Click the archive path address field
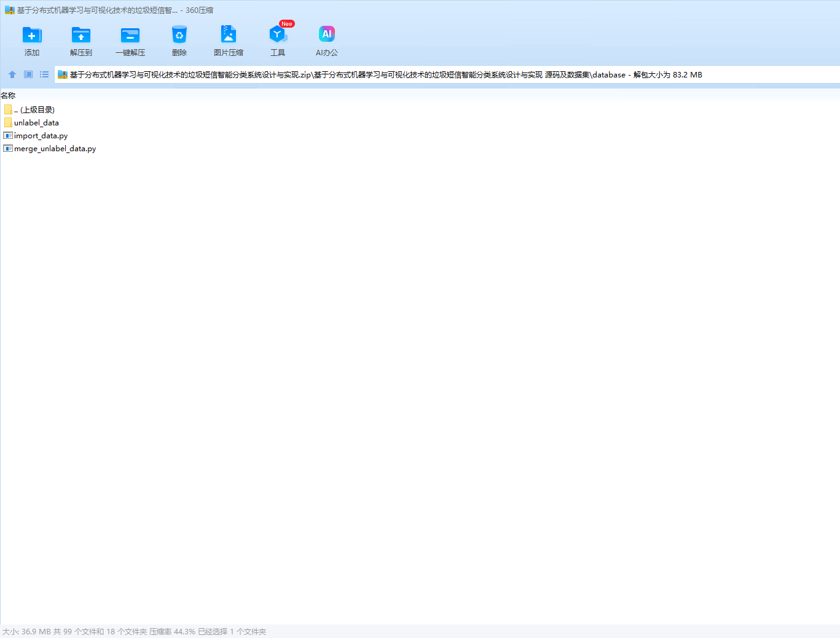Image resolution: width=840 pixels, height=638 pixels. point(447,74)
